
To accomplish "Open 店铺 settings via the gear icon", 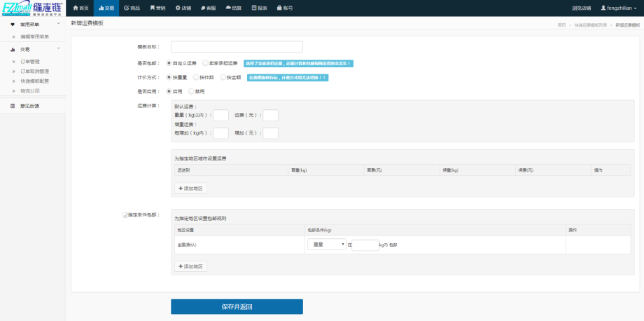I will (x=178, y=8).
